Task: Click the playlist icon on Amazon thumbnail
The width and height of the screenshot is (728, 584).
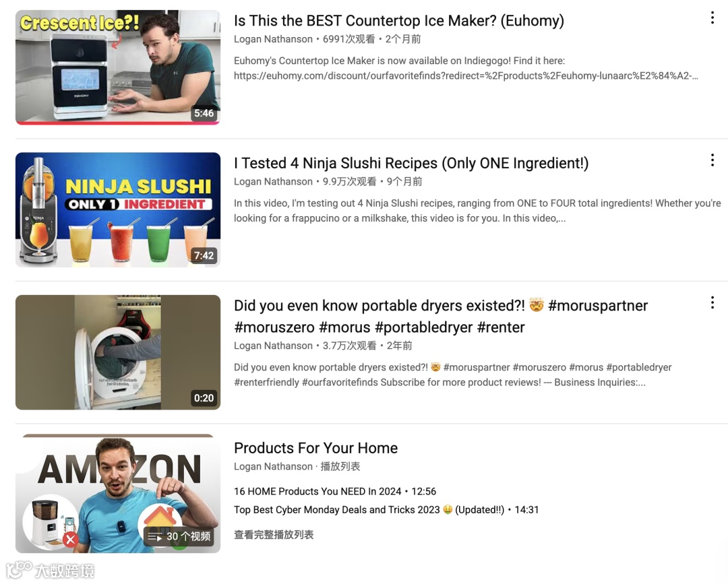Action: point(154,537)
